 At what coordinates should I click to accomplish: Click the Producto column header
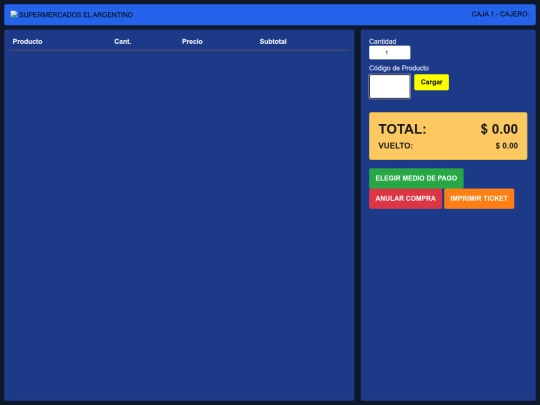[x=28, y=42]
